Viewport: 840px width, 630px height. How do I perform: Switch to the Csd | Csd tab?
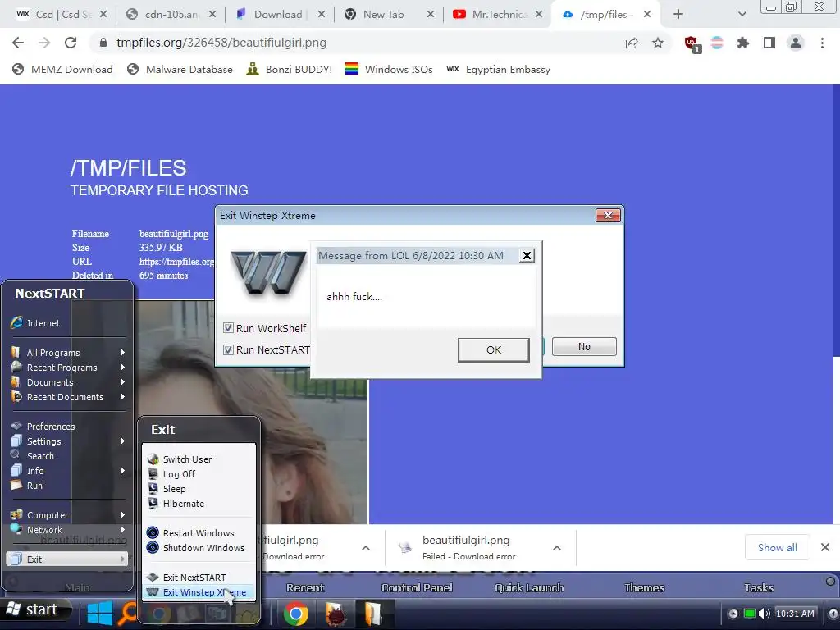click(x=60, y=15)
